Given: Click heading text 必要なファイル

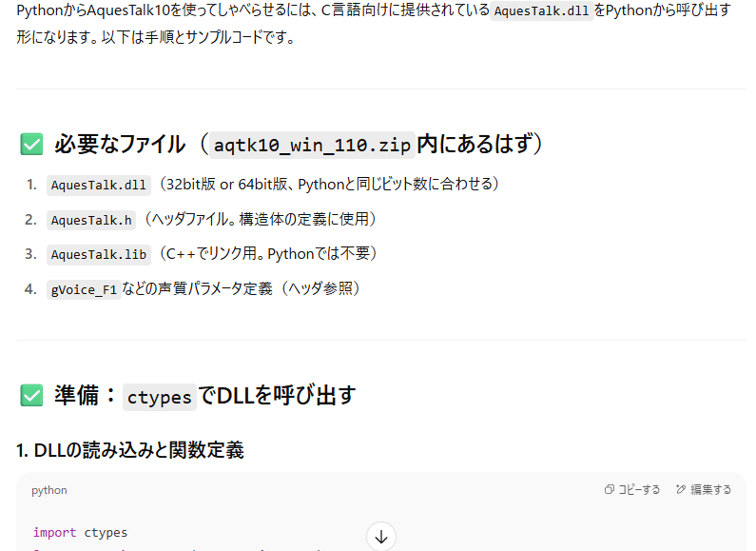Looking at the screenshot, I should coord(120,145).
